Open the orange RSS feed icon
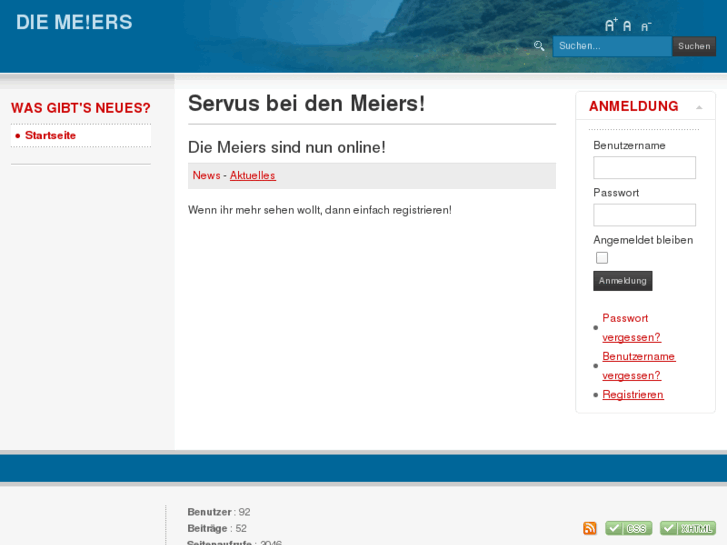Viewport: 727px width, 545px height. pyautogui.click(x=590, y=528)
